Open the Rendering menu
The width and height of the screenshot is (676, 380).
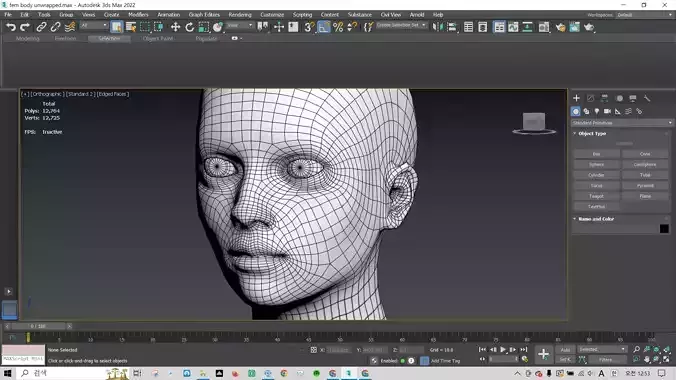(240, 15)
